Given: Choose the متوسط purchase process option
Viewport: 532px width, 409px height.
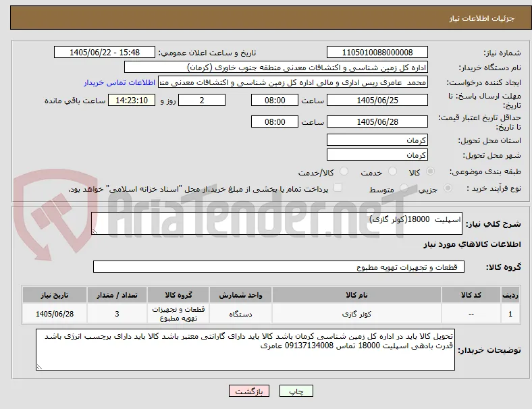Looking at the screenshot, I should pos(404,188).
